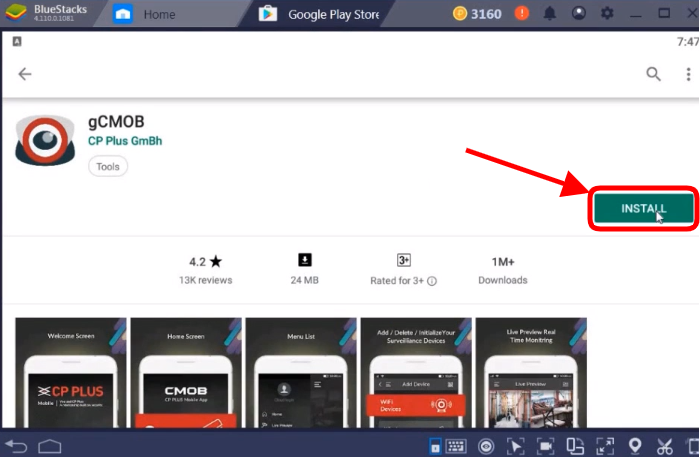Click the rotate screen icon

pyautogui.click(x=575, y=446)
